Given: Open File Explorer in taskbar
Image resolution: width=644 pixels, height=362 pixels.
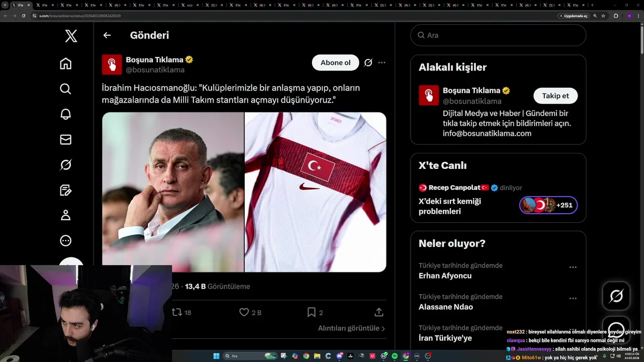Looking at the screenshot, I should (317, 356).
